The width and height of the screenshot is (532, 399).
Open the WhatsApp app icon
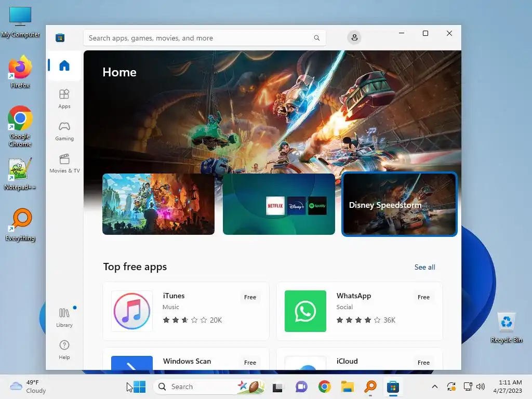click(305, 311)
